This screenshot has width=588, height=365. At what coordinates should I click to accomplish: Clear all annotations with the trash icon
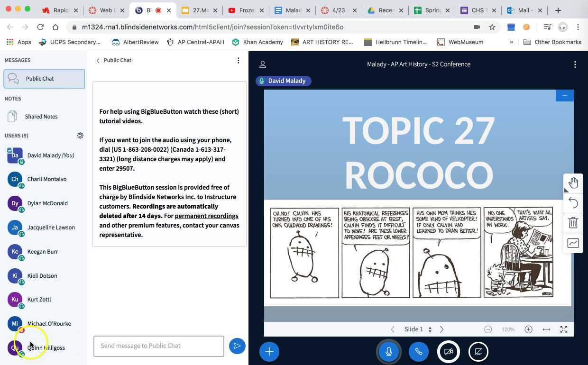click(x=573, y=223)
